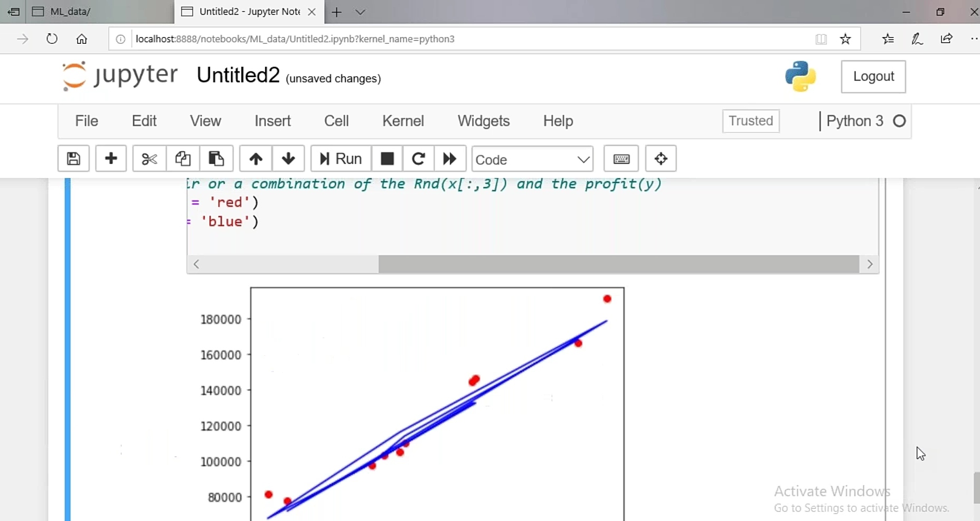
Task: Paste a cell using the paste icon
Action: [216, 159]
